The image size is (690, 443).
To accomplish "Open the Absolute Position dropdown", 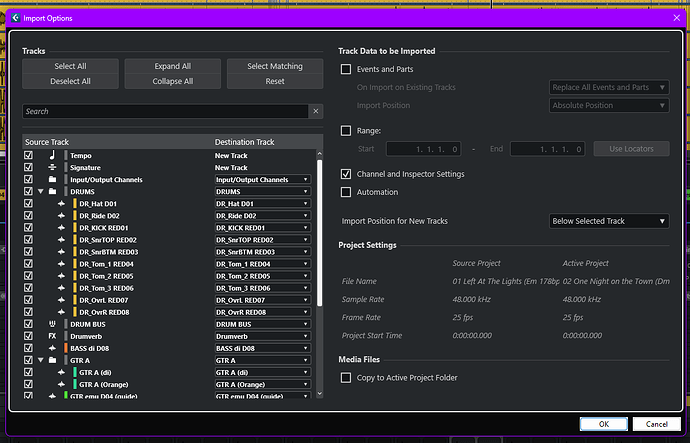I will 609,105.
